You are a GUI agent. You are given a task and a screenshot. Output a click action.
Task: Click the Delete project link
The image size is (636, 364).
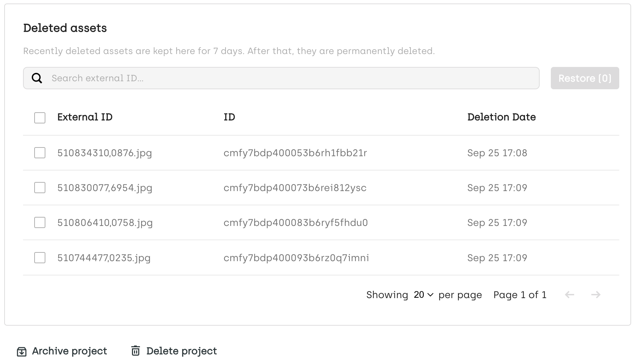tap(181, 351)
